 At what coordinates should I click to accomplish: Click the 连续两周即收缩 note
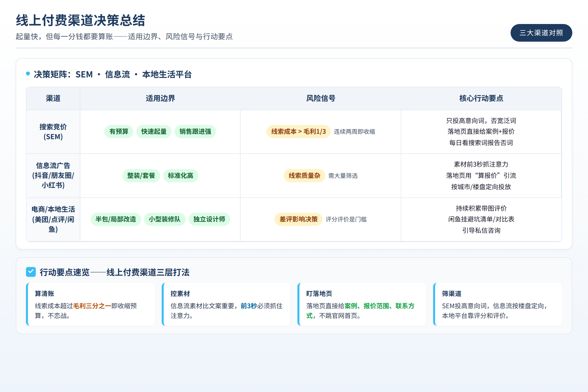(354, 132)
